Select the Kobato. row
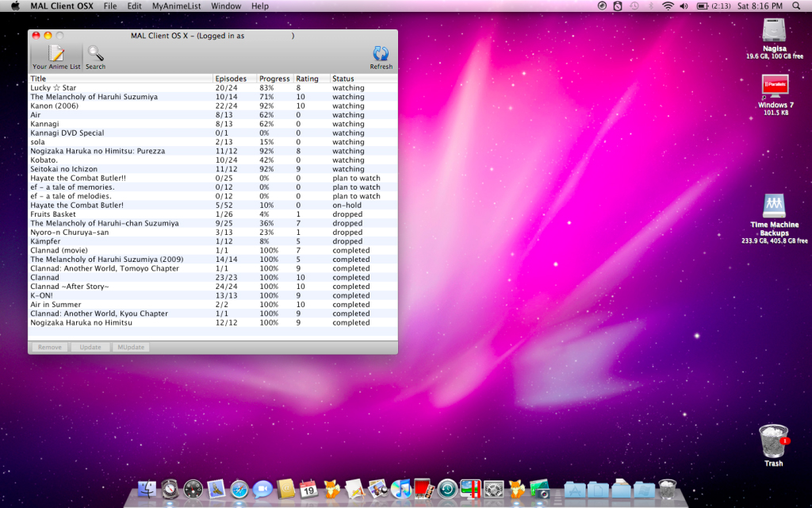This screenshot has width=812, height=508. point(213,160)
